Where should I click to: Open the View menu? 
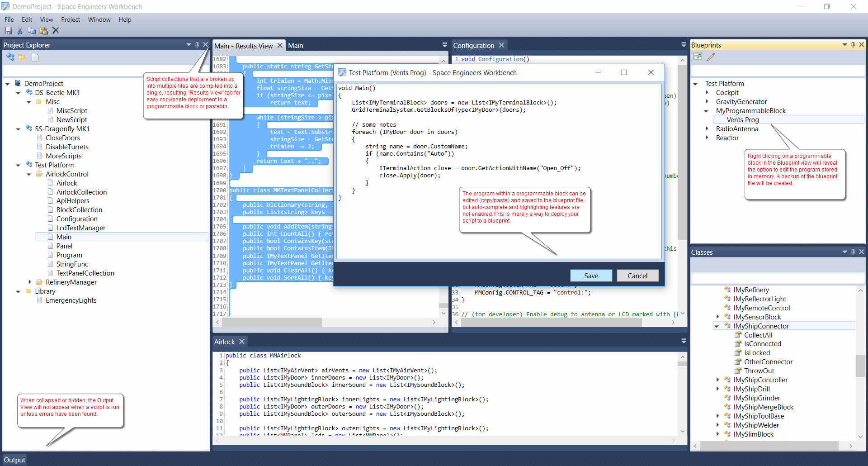47,19
